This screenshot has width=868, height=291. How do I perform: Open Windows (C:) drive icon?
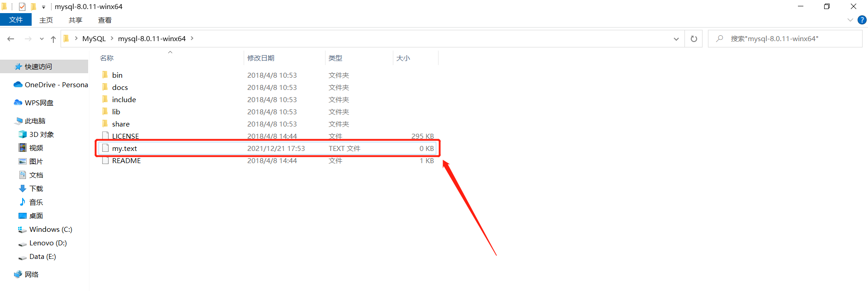tap(22, 230)
